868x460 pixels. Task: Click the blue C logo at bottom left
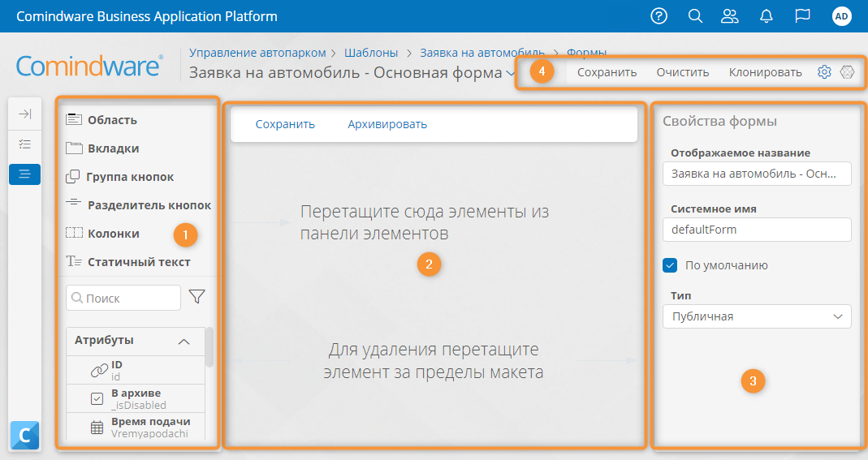click(24, 436)
